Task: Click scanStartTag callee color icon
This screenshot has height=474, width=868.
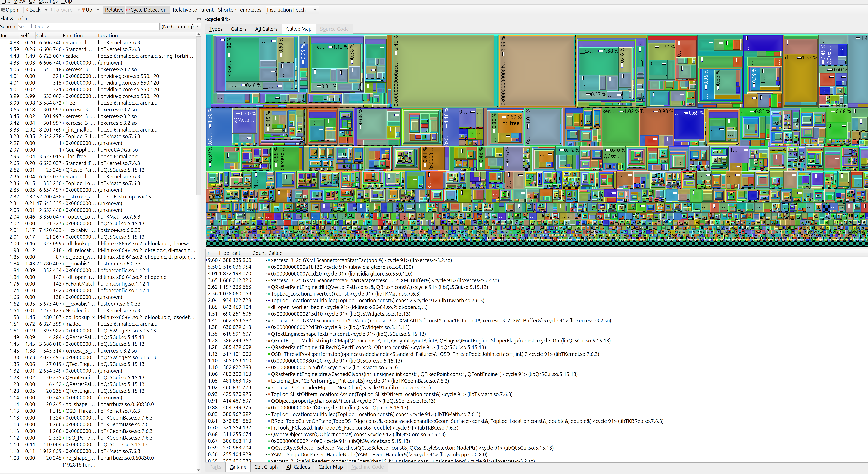Action: point(269,261)
